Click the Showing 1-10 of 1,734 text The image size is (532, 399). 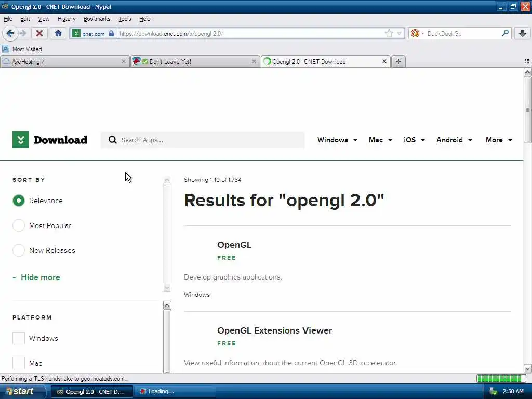(212, 179)
